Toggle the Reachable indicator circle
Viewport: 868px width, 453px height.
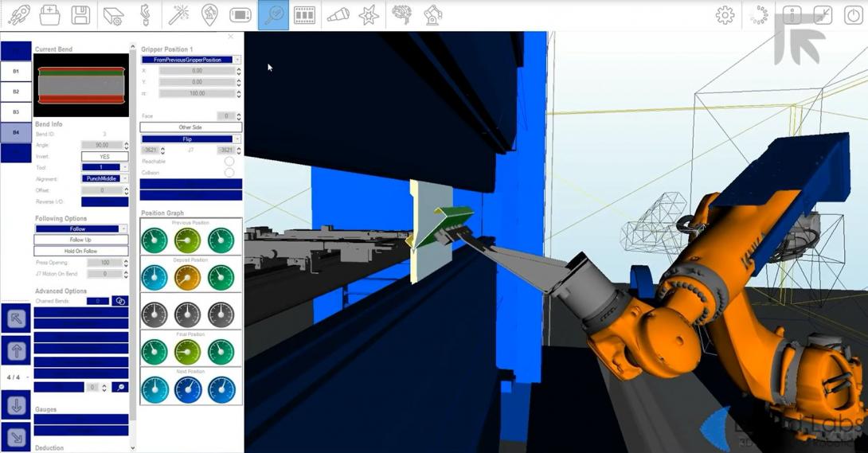click(229, 162)
